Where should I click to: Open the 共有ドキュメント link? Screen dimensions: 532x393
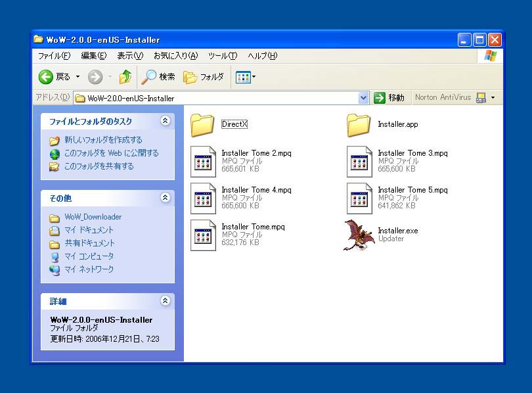89,243
